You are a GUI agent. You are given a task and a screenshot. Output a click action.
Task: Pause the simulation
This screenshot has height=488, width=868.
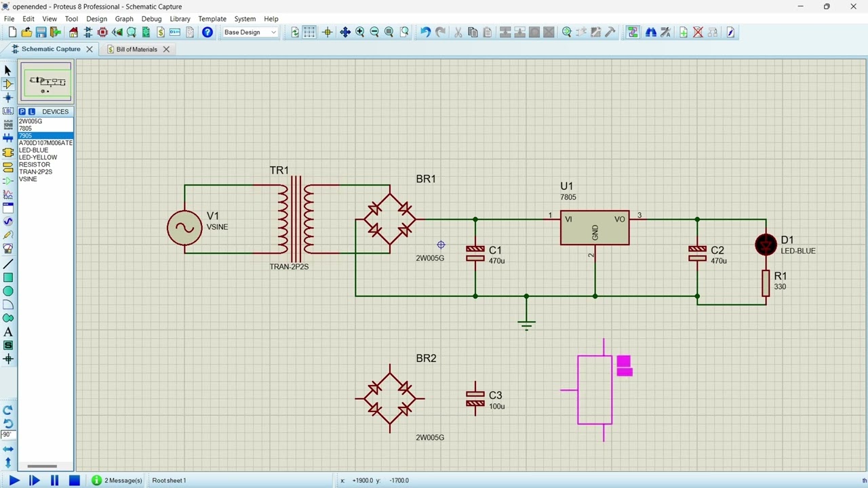click(x=54, y=481)
